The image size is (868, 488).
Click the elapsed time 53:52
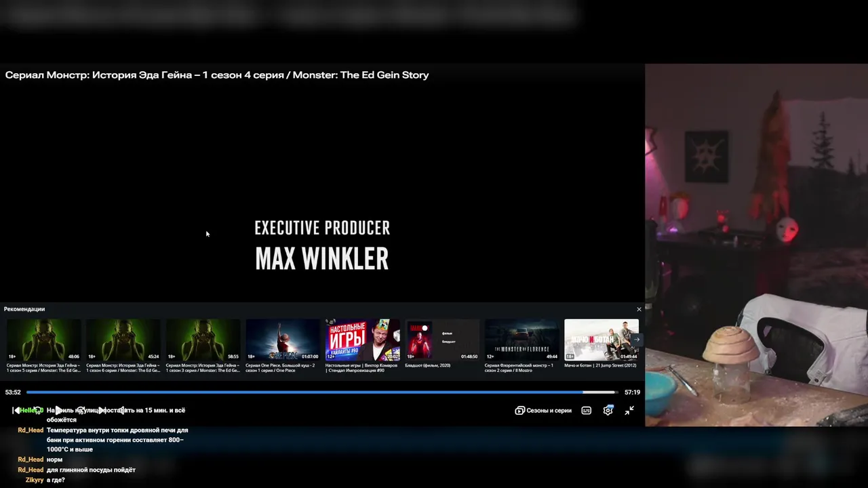click(x=13, y=392)
